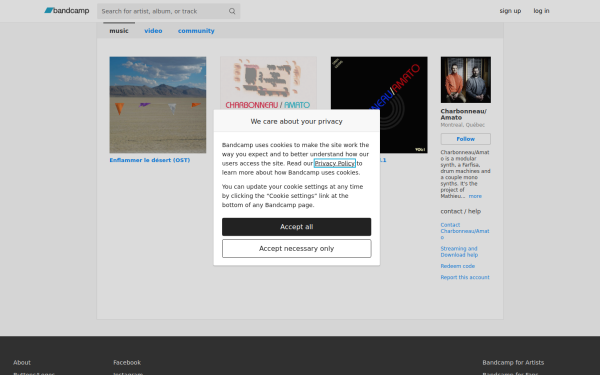
Task: Open Contact Charbonneau/Amato link
Action: tap(465, 231)
